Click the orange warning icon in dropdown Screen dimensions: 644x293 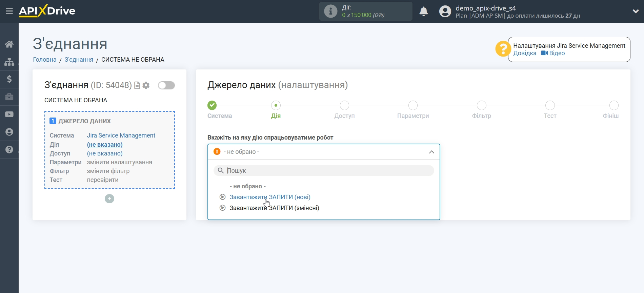tap(217, 152)
